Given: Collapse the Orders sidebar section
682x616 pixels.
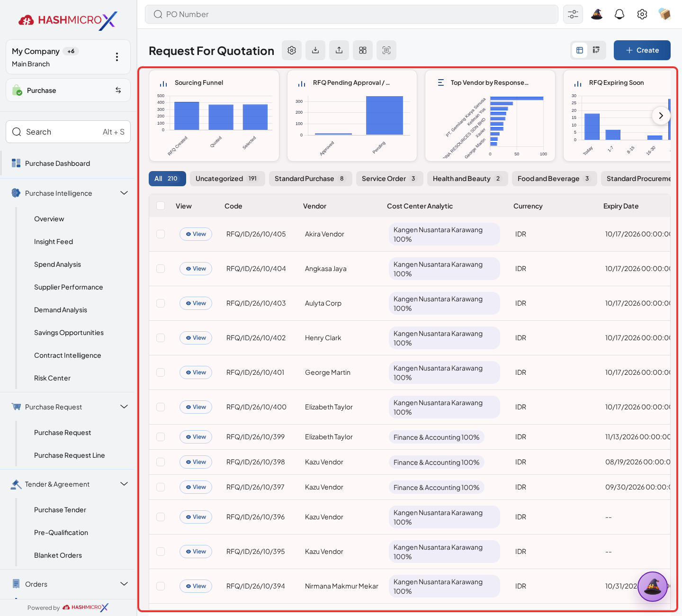Looking at the screenshot, I should [x=124, y=584].
